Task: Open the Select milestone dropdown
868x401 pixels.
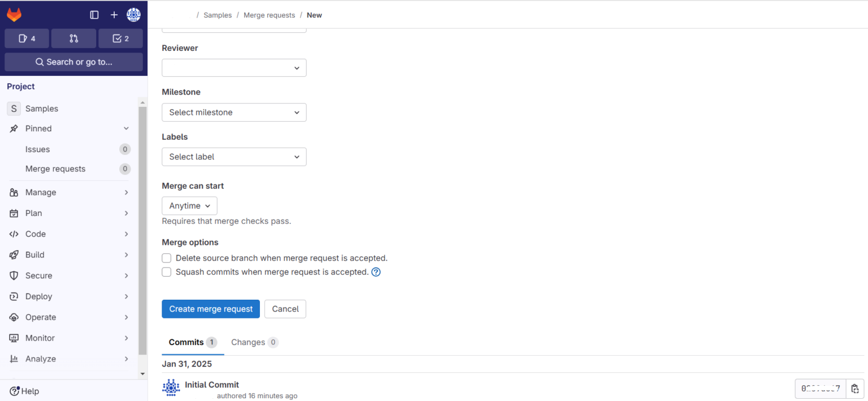Action: pos(233,112)
